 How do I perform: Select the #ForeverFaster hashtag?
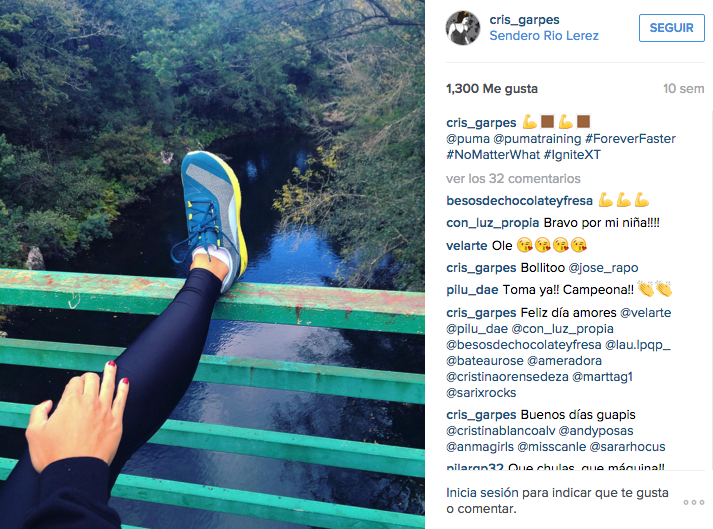click(x=630, y=139)
